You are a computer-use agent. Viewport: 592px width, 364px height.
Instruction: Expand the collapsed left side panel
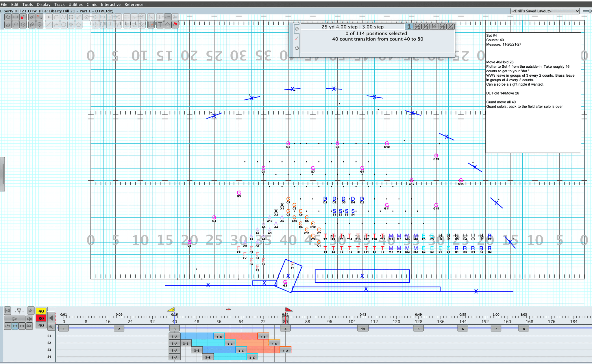pos(3,173)
